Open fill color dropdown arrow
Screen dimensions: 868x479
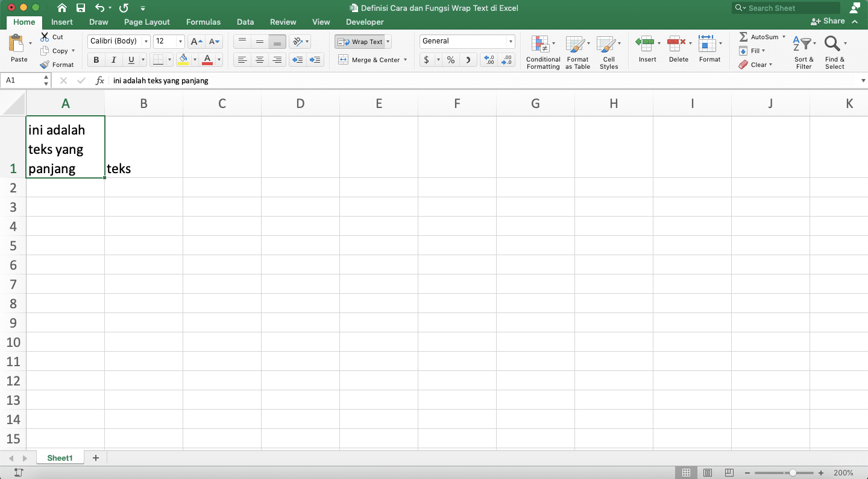tap(195, 60)
